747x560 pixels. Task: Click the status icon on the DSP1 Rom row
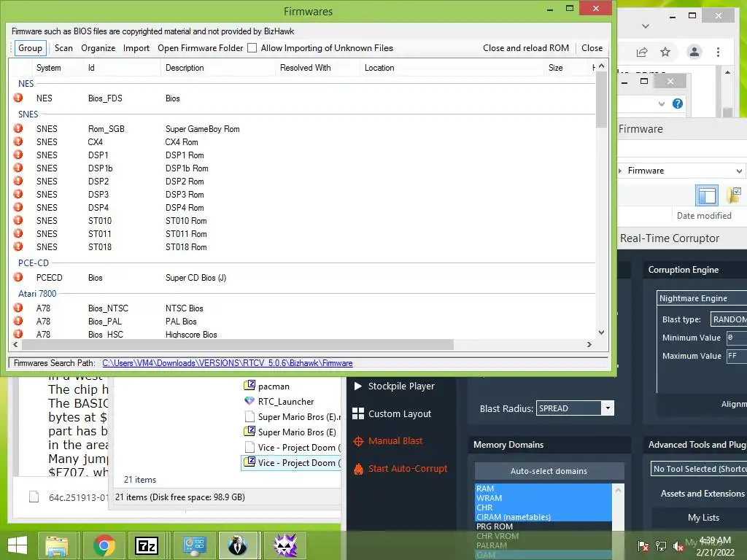point(18,155)
